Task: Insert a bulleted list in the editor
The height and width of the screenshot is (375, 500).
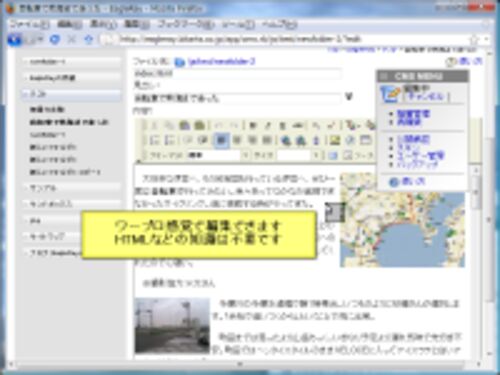Action: 170,140
